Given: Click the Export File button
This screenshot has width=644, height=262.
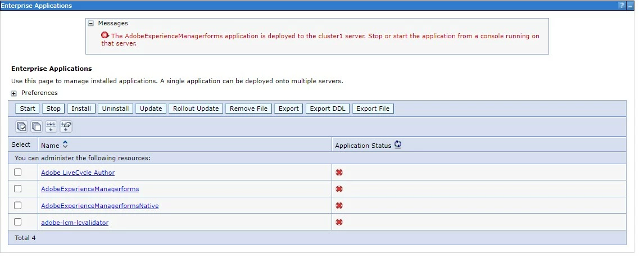Looking at the screenshot, I should (x=373, y=109).
